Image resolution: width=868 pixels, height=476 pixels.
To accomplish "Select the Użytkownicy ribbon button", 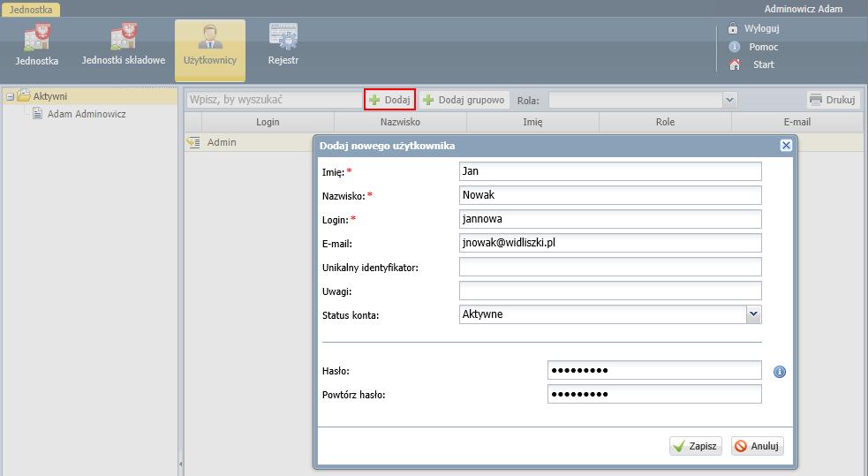I will coord(210,49).
